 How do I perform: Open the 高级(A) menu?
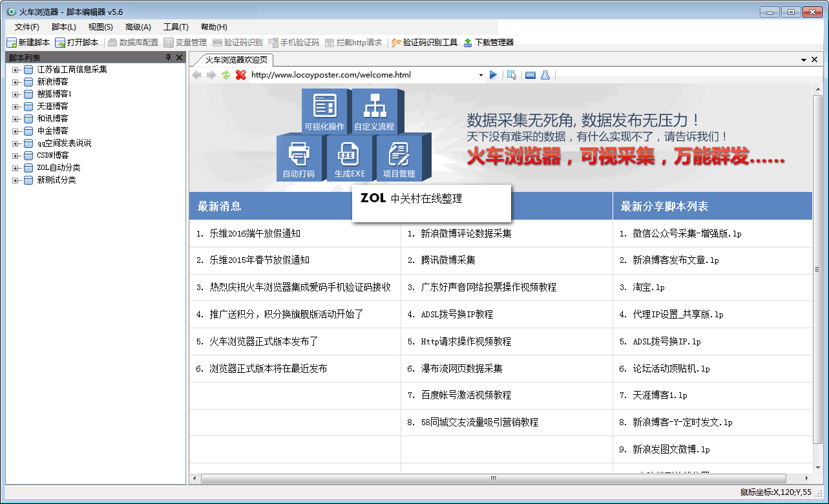tap(138, 27)
